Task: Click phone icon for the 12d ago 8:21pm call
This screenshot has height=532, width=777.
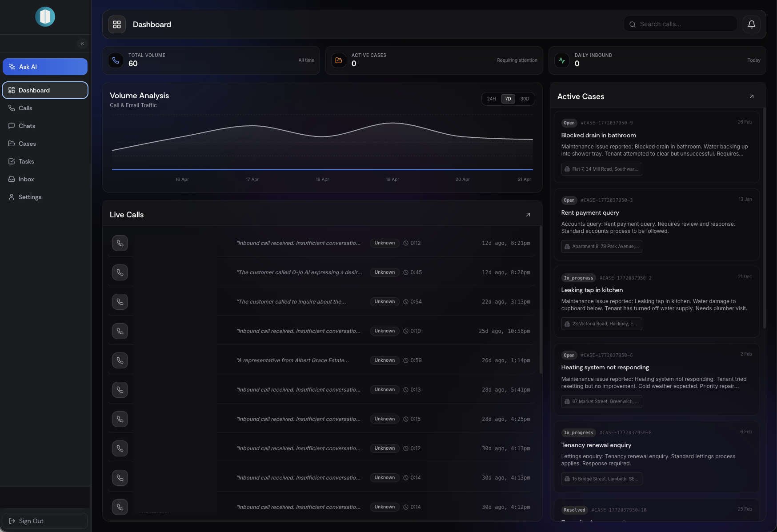Action: [120, 243]
